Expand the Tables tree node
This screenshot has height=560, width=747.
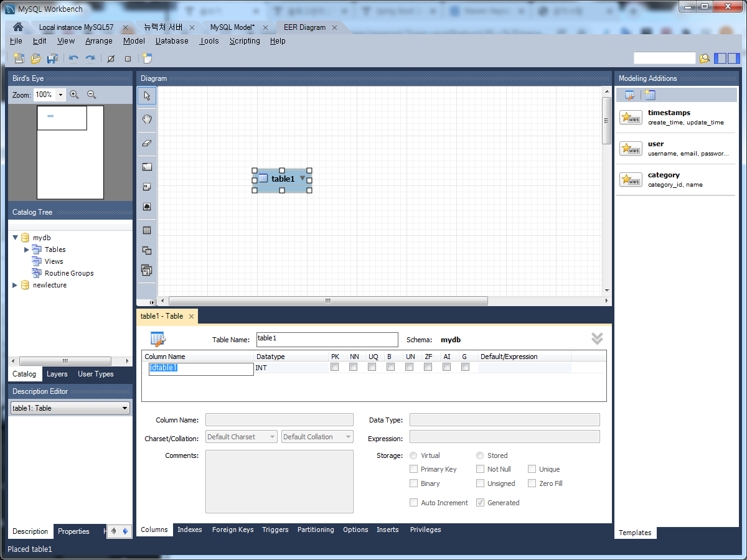(27, 250)
